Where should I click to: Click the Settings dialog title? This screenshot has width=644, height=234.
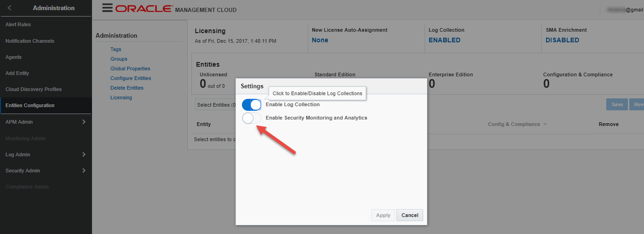pos(252,86)
